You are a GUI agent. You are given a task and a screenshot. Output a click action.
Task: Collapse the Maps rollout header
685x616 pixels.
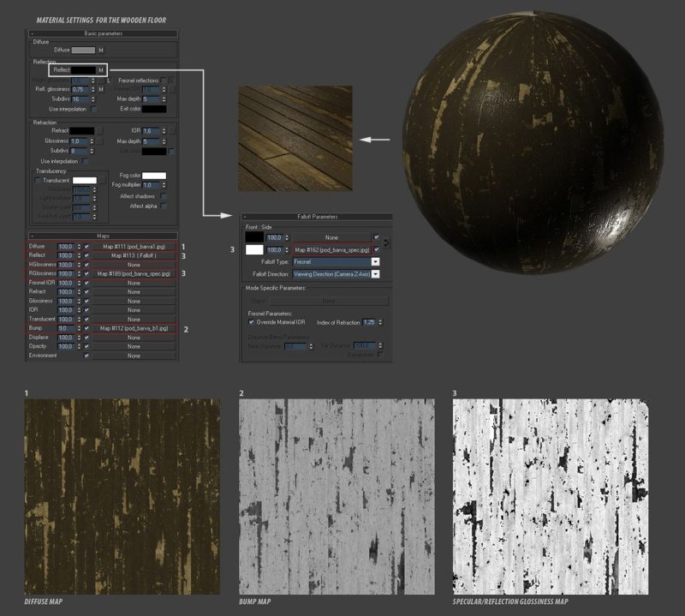(x=33, y=234)
